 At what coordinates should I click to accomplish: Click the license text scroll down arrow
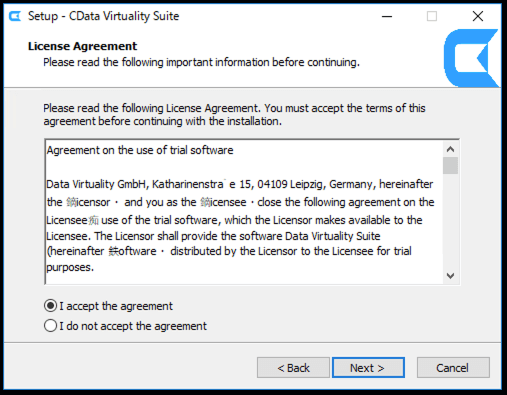point(450,276)
